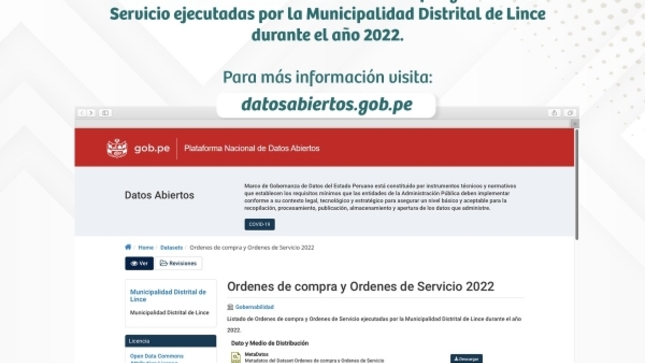This screenshot has height=363, width=645.
Task: Click the browser back arrow button
Action: click(82, 113)
